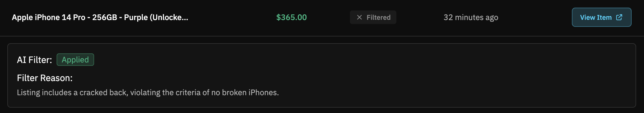Click the X icon in Filtered badge
Image resolution: width=644 pixels, height=113 pixels.
coord(359,17)
